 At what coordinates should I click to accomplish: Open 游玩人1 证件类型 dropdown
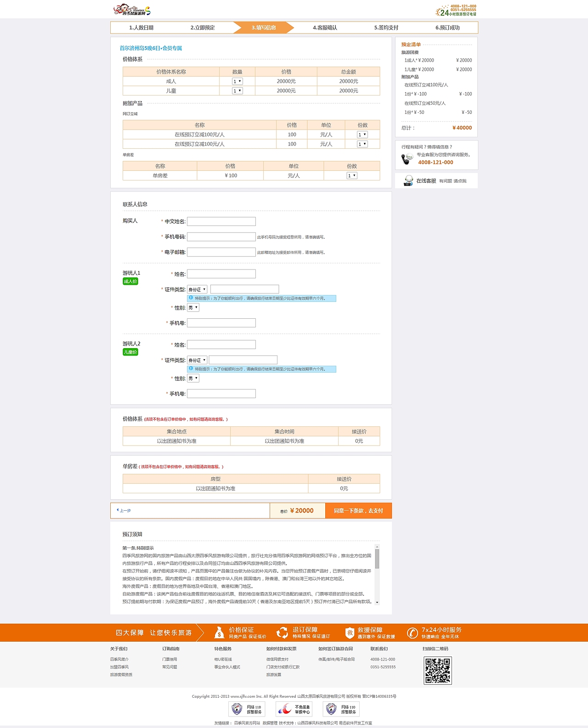tap(198, 289)
